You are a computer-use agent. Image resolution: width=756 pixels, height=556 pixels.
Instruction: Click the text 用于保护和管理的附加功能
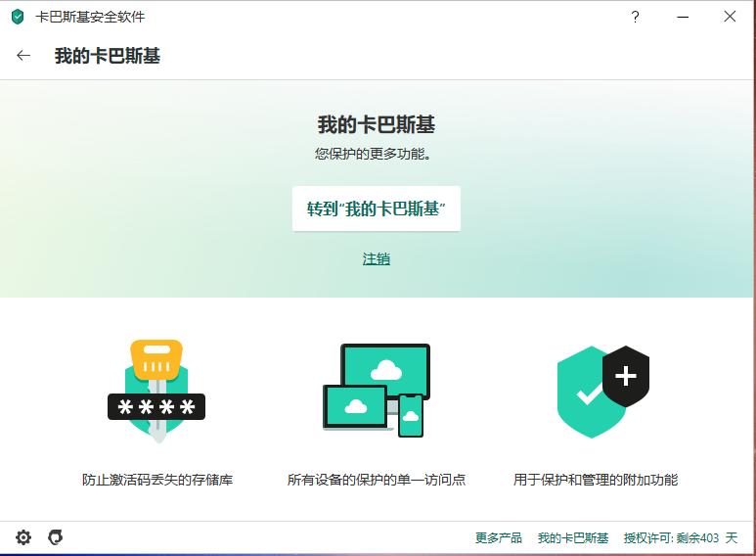click(596, 480)
